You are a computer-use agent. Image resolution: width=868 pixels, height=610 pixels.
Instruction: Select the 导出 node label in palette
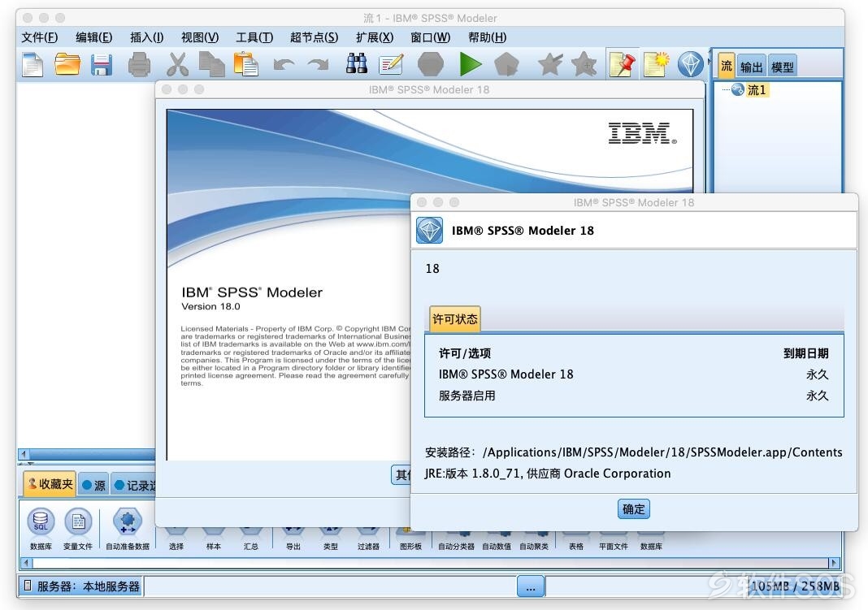(x=293, y=547)
